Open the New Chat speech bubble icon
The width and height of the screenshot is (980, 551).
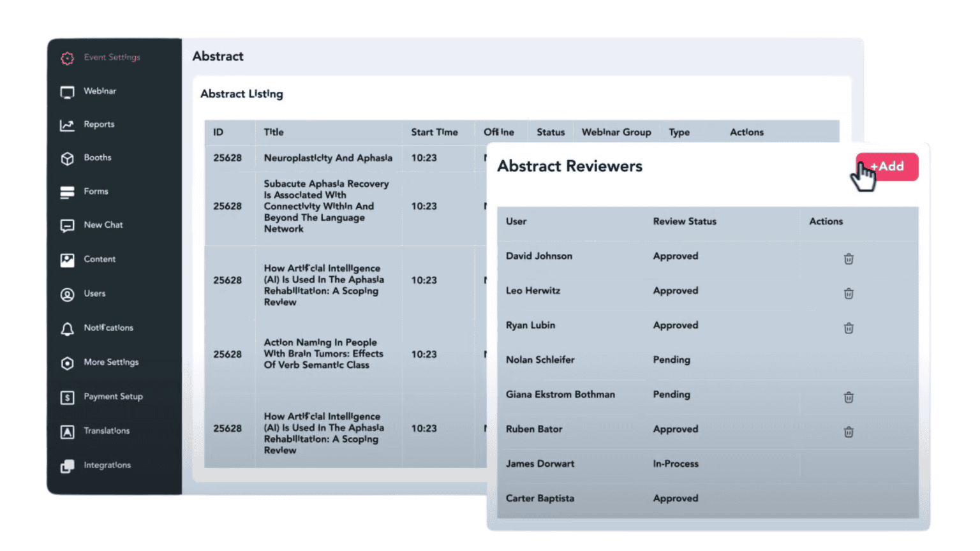67,226
